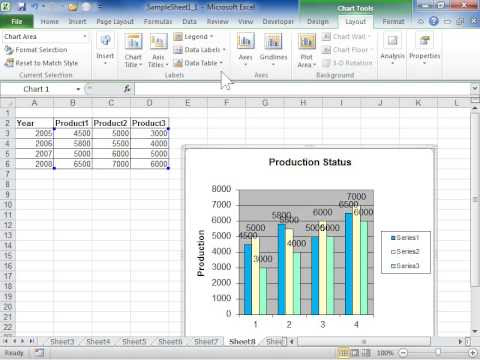Open the Axes options

coord(246,50)
